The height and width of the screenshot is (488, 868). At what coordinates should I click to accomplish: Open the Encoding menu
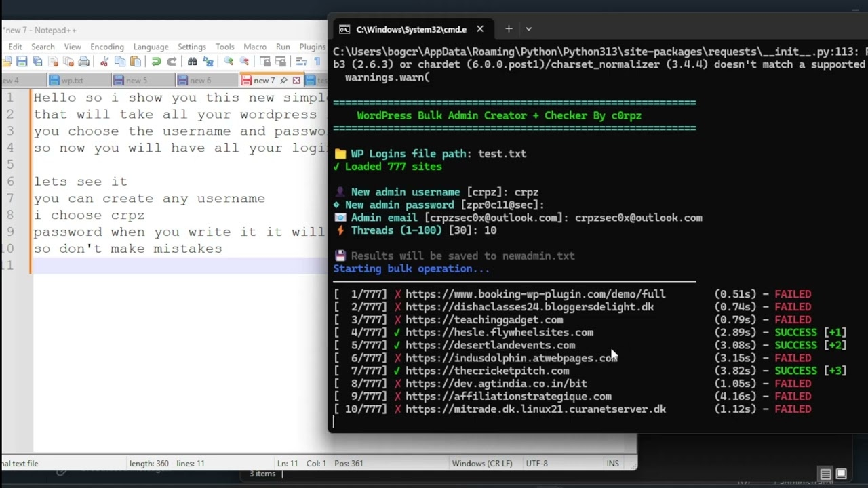(x=107, y=47)
